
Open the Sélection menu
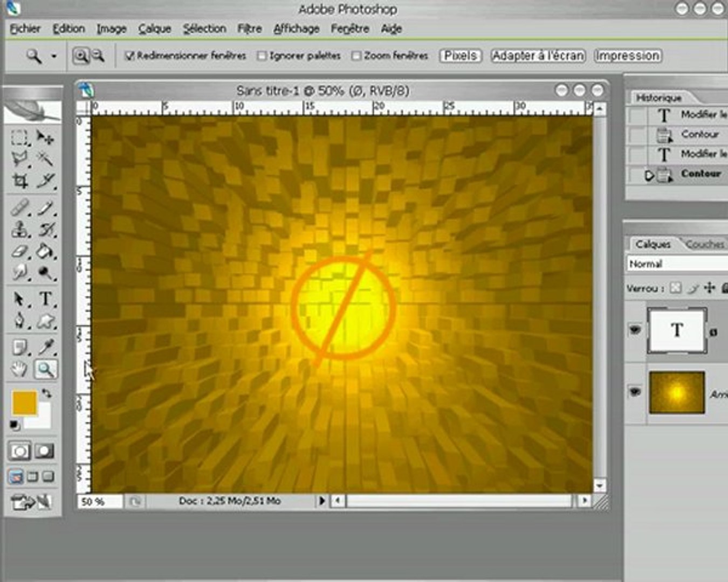click(x=204, y=29)
